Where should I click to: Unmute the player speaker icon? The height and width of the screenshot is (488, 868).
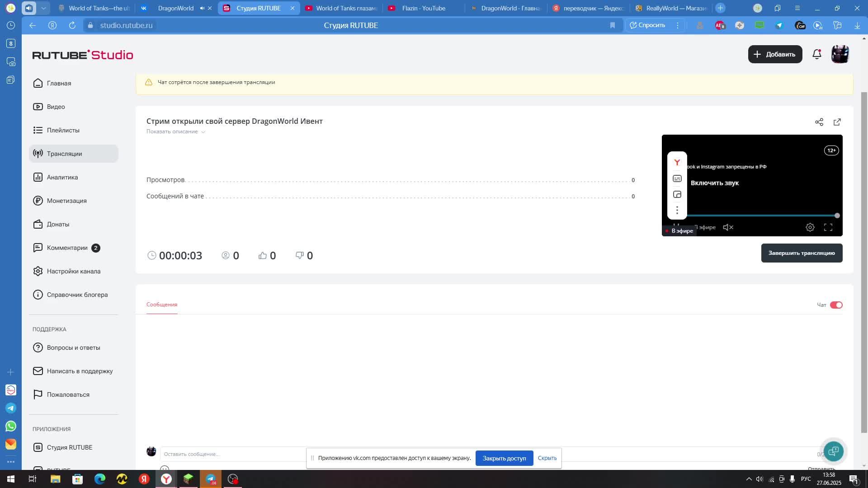pyautogui.click(x=728, y=227)
